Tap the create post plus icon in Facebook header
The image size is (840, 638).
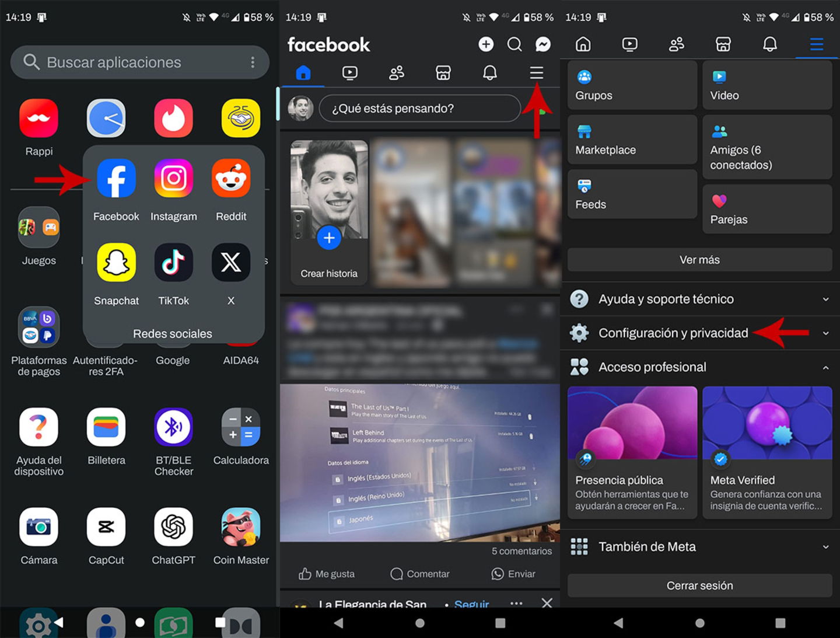[x=486, y=44]
